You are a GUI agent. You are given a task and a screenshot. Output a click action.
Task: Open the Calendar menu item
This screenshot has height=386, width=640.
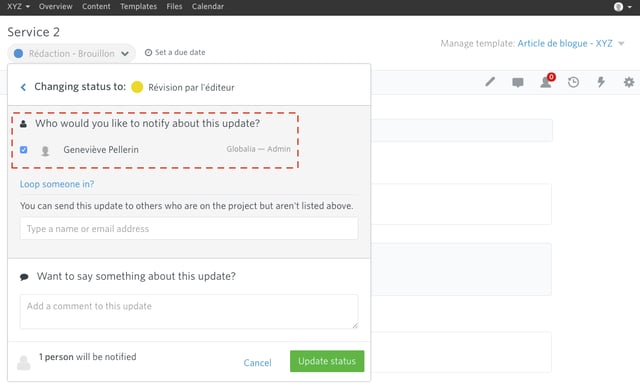click(x=208, y=7)
